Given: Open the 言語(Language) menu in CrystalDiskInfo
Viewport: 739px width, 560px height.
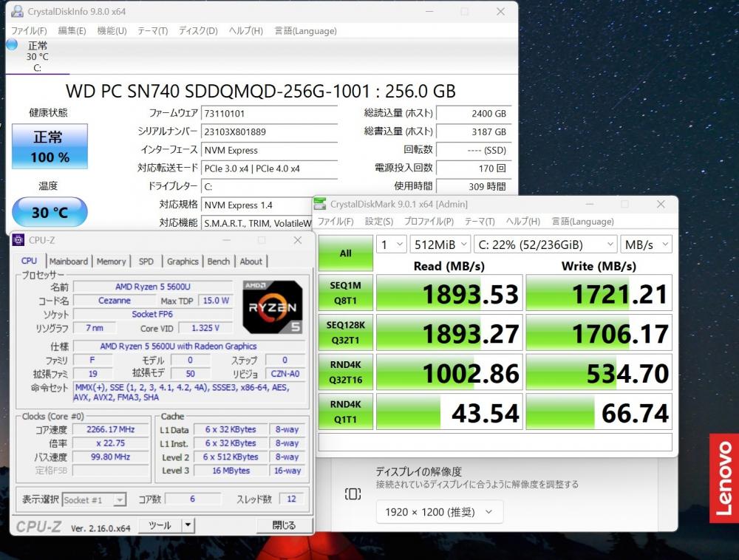Looking at the screenshot, I should point(305,30).
